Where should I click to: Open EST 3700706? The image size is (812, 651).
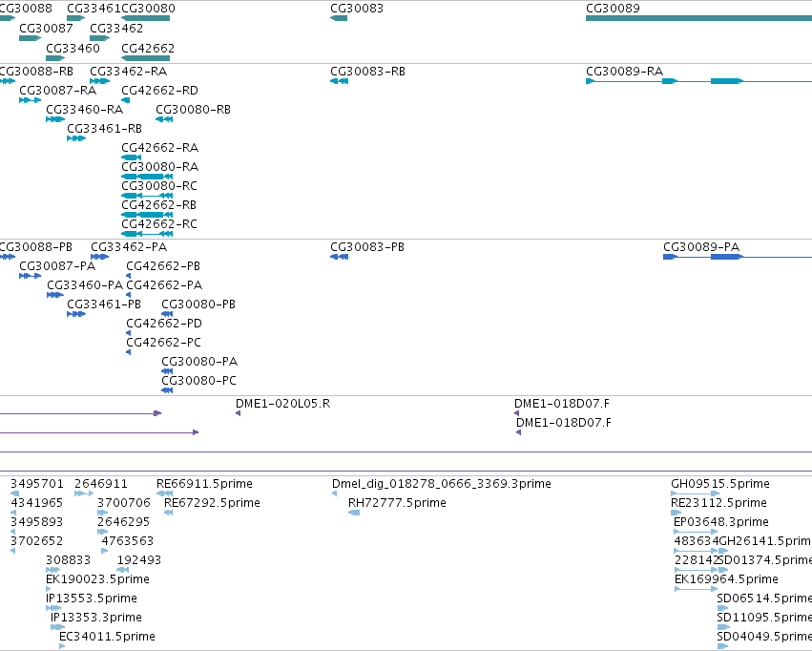(x=102, y=513)
